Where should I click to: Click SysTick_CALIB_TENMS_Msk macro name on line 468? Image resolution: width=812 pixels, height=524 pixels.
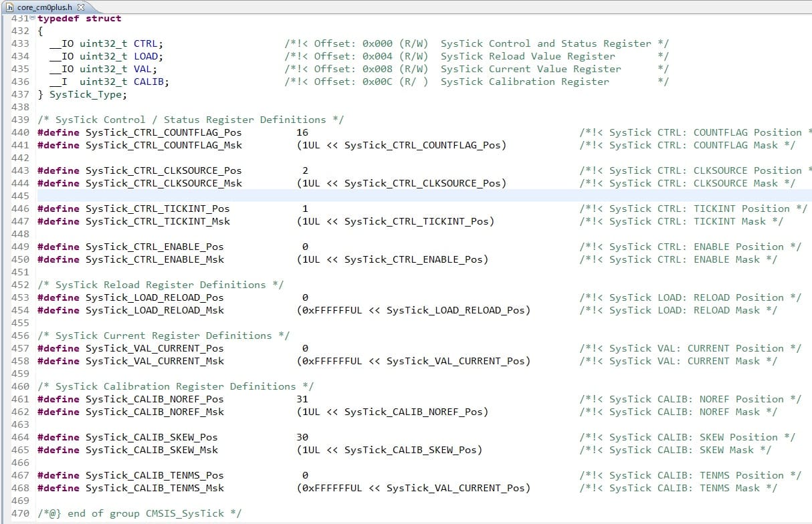pyautogui.click(x=155, y=488)
